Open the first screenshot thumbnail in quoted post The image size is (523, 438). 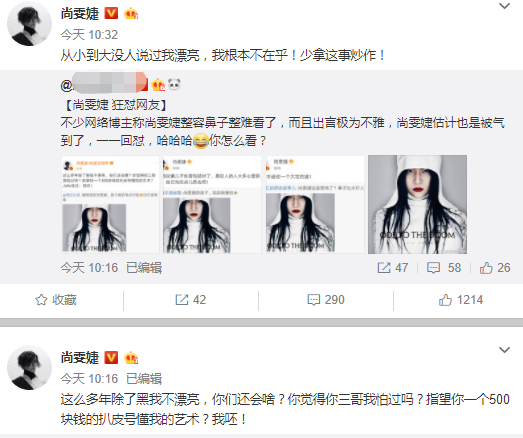coord(110,204)
